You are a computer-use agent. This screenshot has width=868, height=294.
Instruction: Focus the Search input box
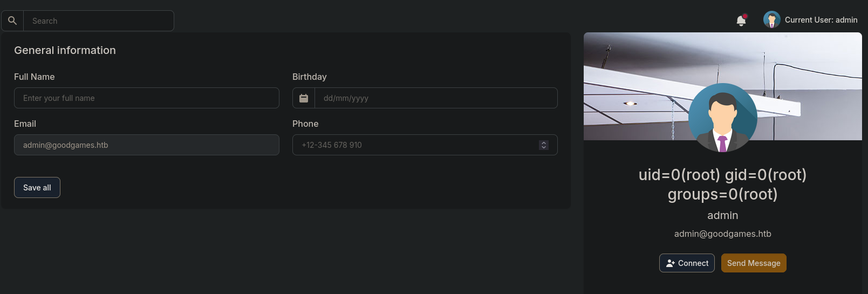tap(99, 21)
